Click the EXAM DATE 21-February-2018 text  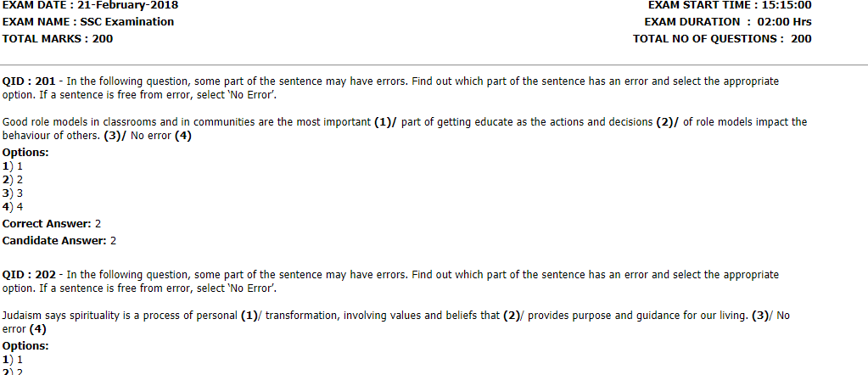click(90, 6)
